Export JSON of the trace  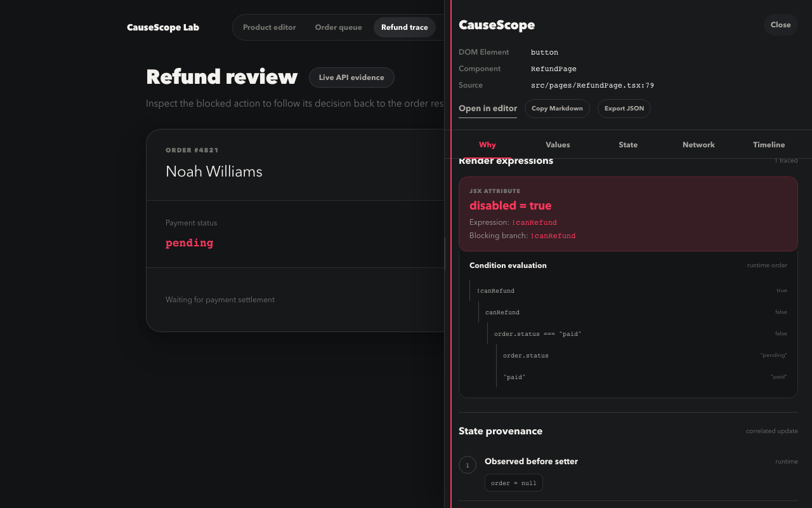point(624,109)
